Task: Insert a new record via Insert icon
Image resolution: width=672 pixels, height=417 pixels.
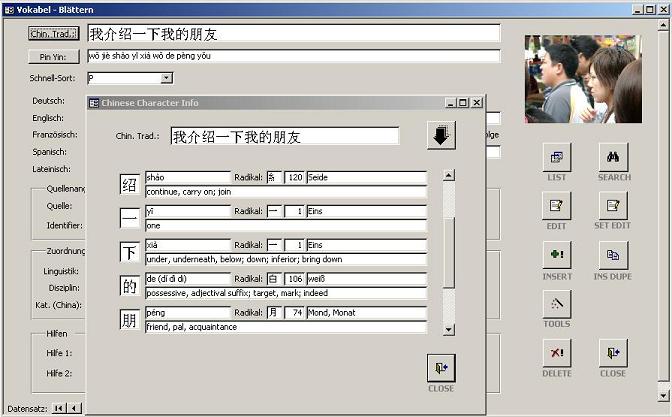Action: (x=556, y=254)
